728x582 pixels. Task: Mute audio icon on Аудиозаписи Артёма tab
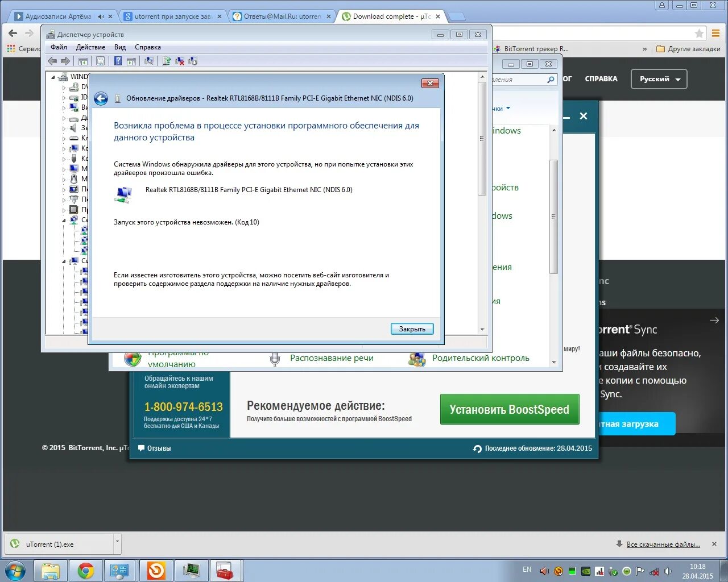101,16
